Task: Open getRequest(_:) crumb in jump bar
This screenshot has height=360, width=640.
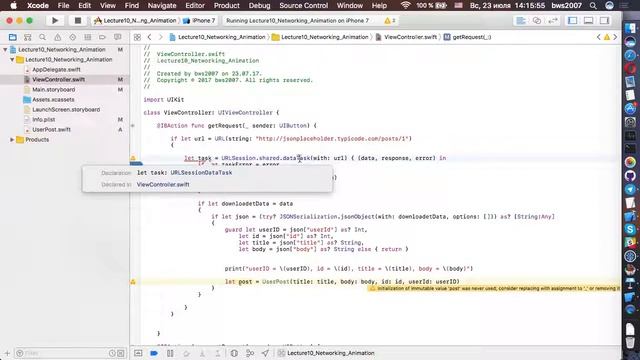Action: (467, 37)
